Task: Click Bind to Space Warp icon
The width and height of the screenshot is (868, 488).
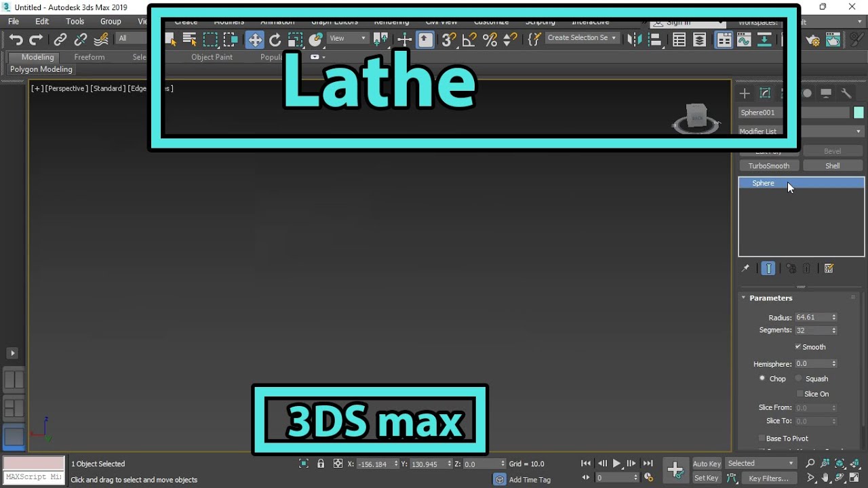Action: [101, 39]
